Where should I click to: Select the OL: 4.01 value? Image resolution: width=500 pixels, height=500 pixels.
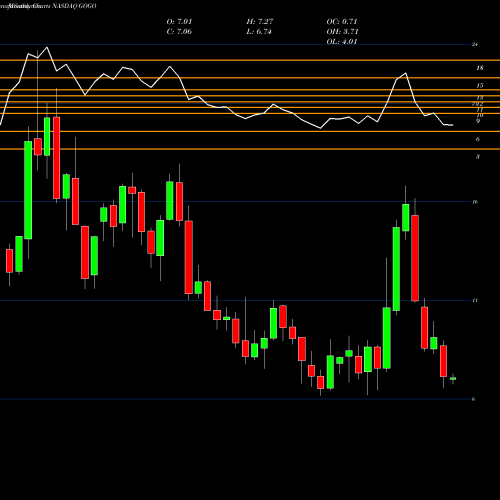tap(342, 42)
